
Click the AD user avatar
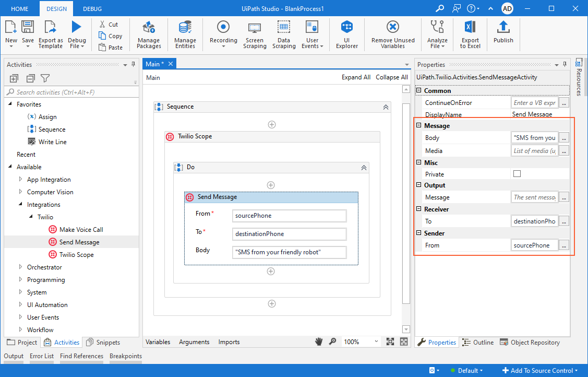click(x=507, y=8)
